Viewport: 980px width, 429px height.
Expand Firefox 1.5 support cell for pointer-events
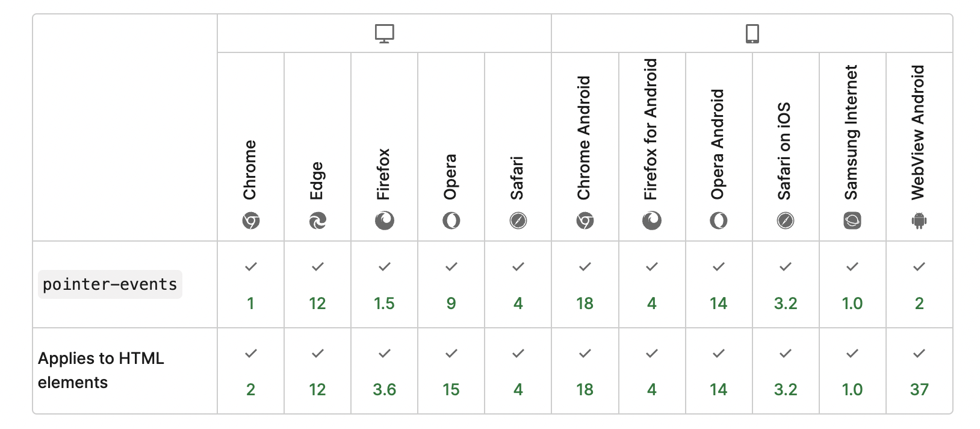(x=384, y=285)
